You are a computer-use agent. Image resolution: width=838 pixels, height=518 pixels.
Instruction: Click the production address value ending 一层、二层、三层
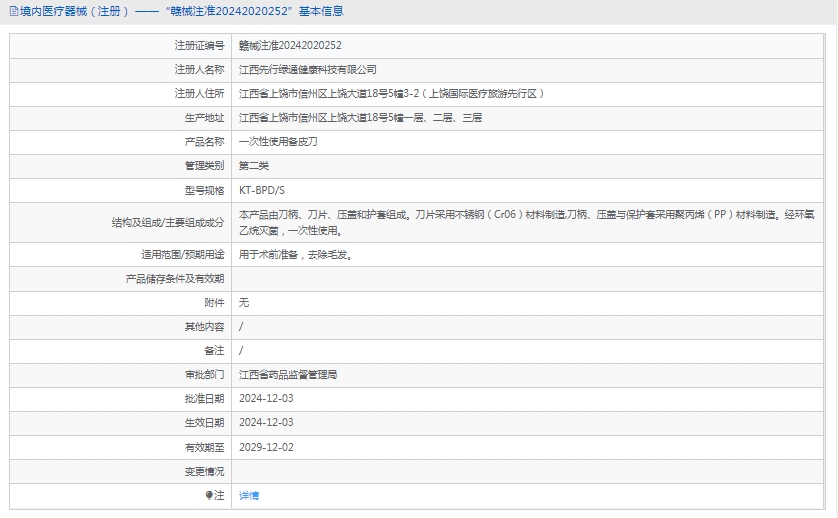[360, 118]
